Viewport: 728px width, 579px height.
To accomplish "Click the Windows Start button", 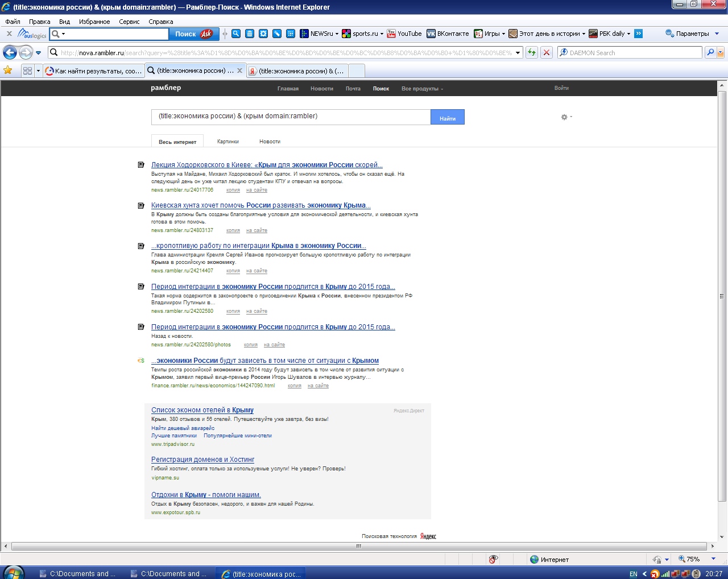I will (x=14, y=573).
